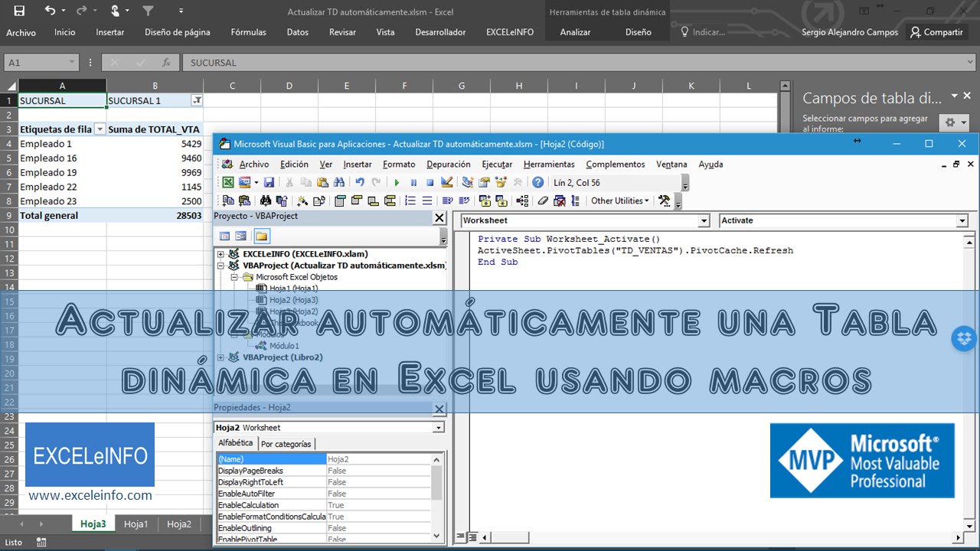
Task: Click the touch/mouse mode icon in Excel's title bar
Action: pyautogui.click(x=115, y=11)
